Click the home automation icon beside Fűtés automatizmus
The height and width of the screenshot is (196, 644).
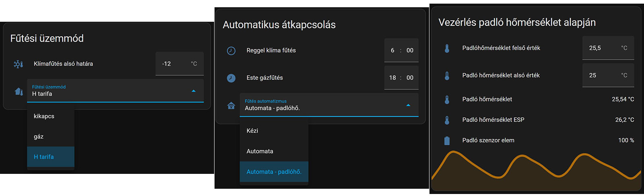click(231, 105)
